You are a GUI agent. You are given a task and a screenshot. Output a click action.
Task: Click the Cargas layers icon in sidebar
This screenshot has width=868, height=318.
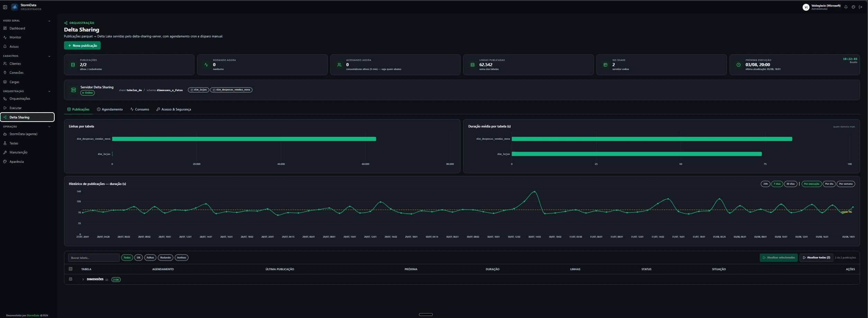5,82
